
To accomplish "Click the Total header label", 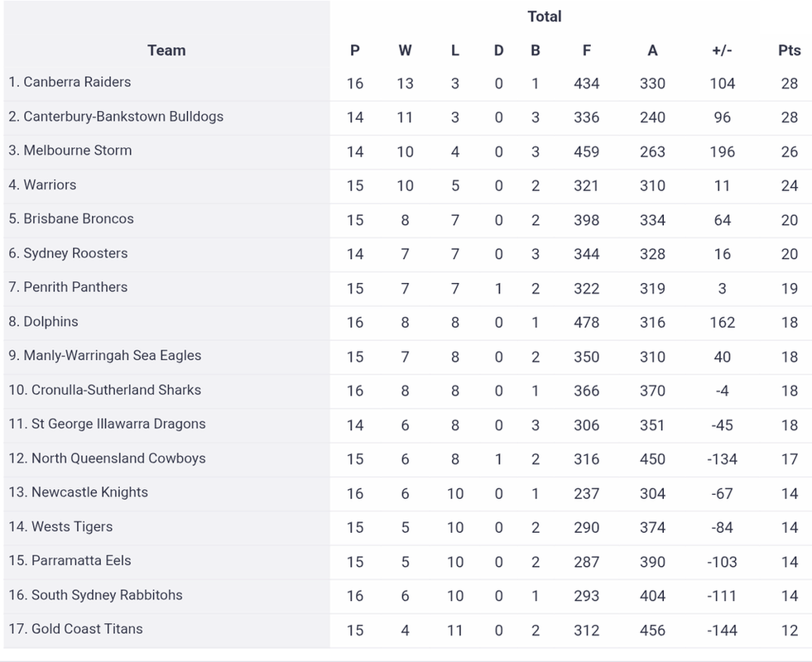I will coord(545,17).
